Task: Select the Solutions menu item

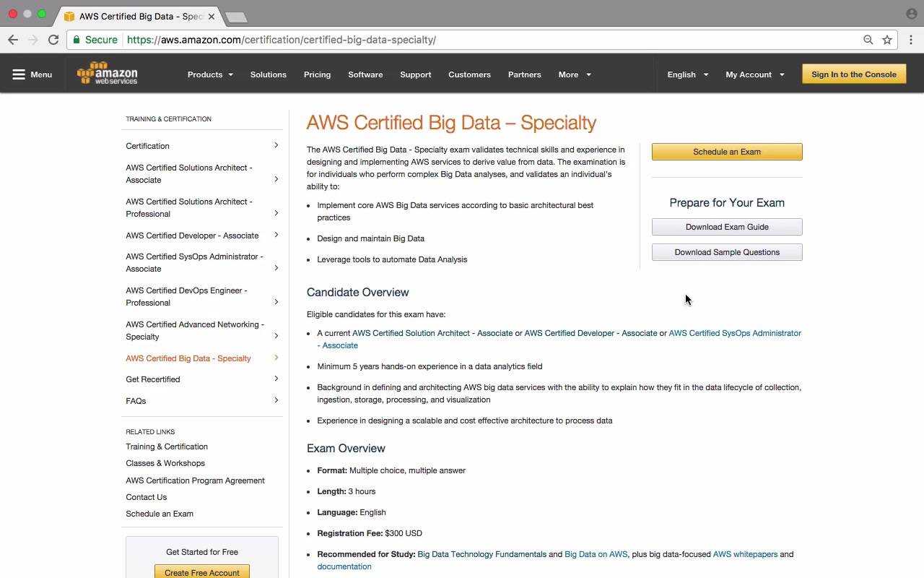Action: [x=269, y=74]
